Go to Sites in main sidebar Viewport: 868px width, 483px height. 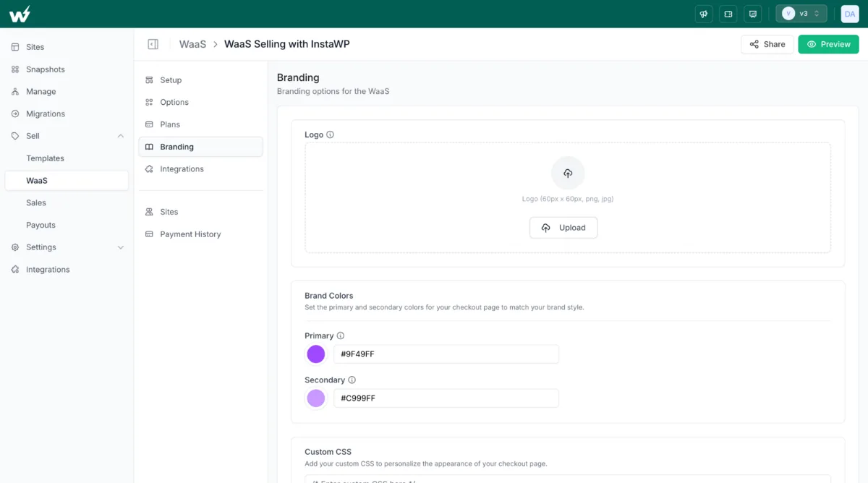click(x=35, y=47)
